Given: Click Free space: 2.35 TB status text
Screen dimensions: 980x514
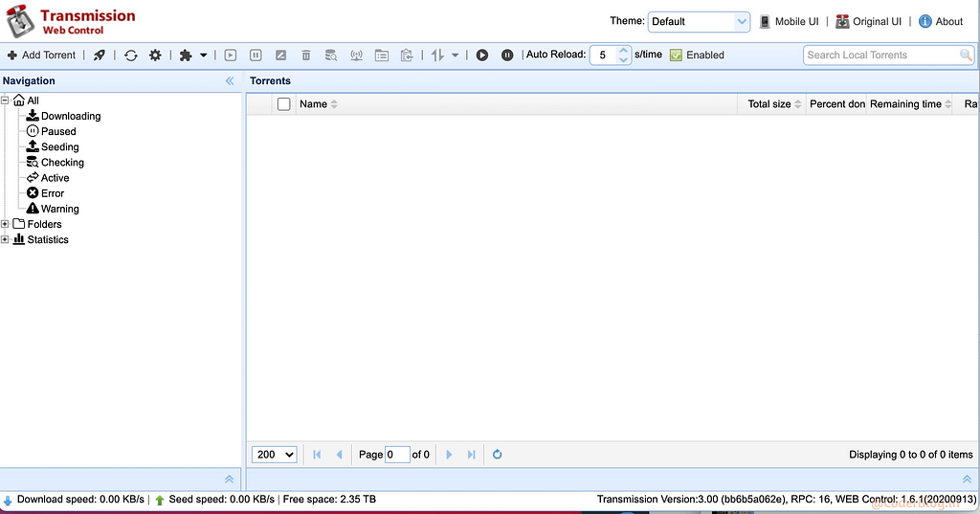Looking at the screenshot, I should [329, 499].
